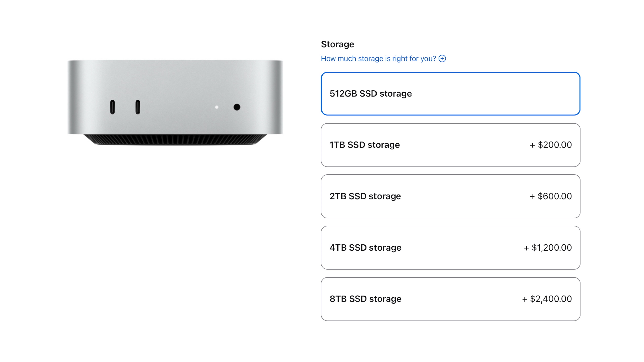The image size is (644, 362).
Task: Click the + $2,400.00 price text
Action: click(x=547, y=299)
